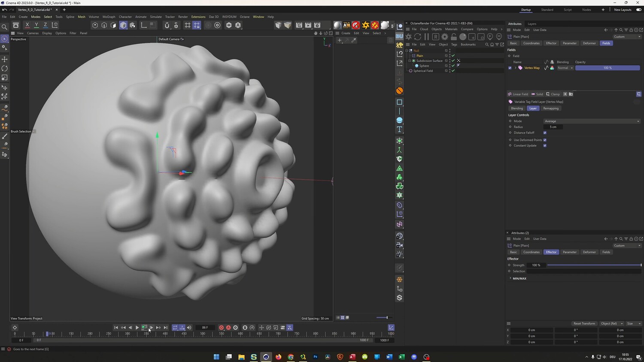Expand the MIN/MAX section

(510, 278)
